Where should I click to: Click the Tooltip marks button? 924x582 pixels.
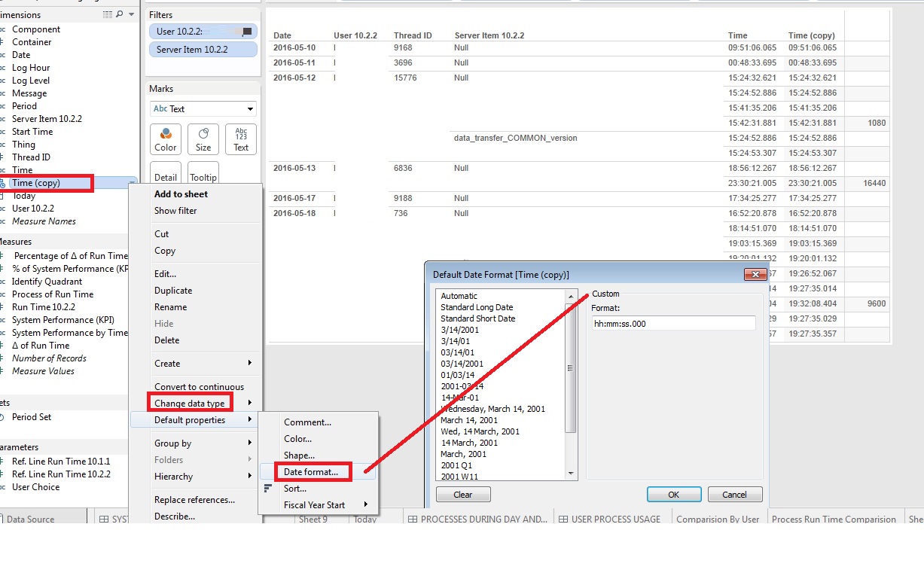(x=201, y=174)
